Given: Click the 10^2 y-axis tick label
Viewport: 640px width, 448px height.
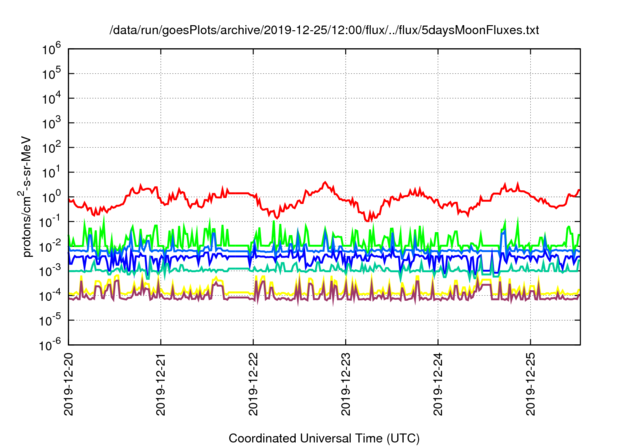Looking at the screenshot, I should click(51, 148).
